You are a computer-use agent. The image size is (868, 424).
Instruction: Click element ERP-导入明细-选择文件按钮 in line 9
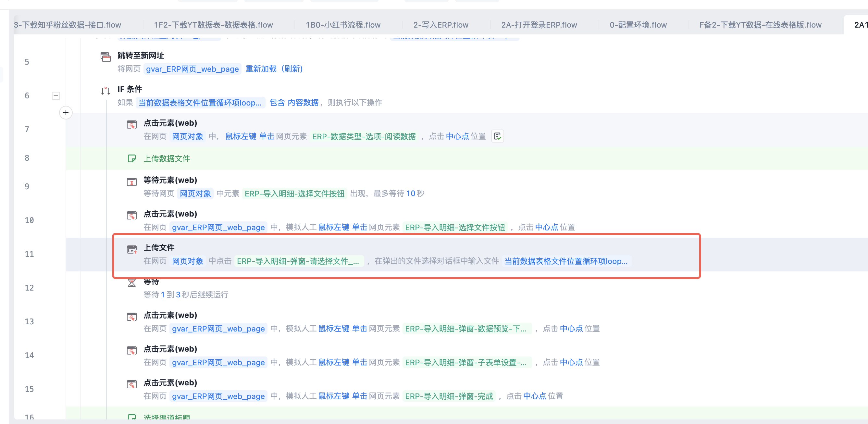point(294,194)
